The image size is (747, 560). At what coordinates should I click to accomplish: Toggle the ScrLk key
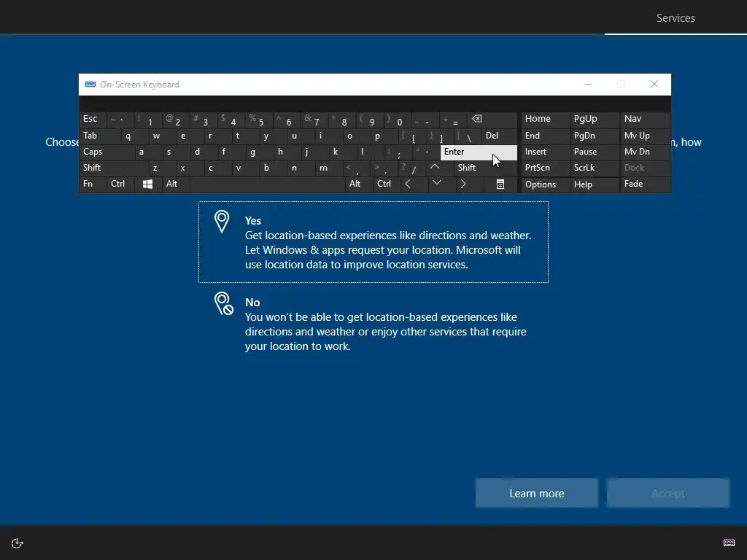click(594, 168)
